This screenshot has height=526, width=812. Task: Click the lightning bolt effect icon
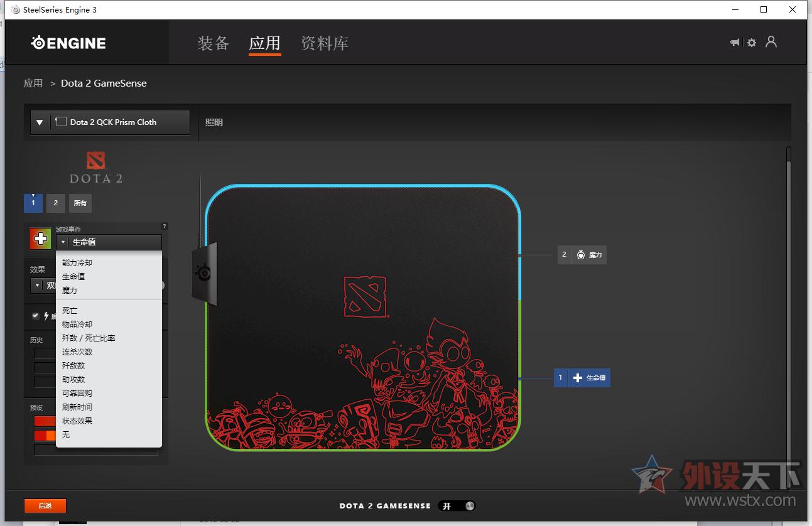tap(46, 316)
